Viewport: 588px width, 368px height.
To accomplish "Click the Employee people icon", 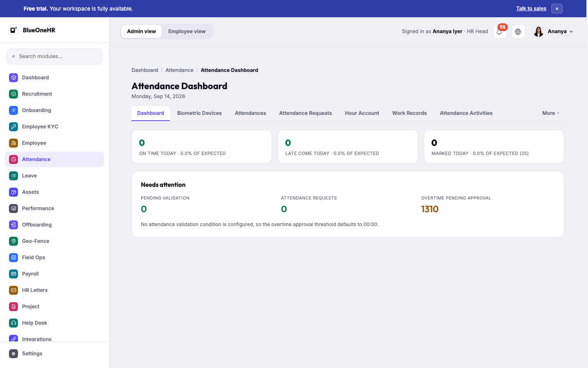I will pyautogui.click(x=13, y=143).
